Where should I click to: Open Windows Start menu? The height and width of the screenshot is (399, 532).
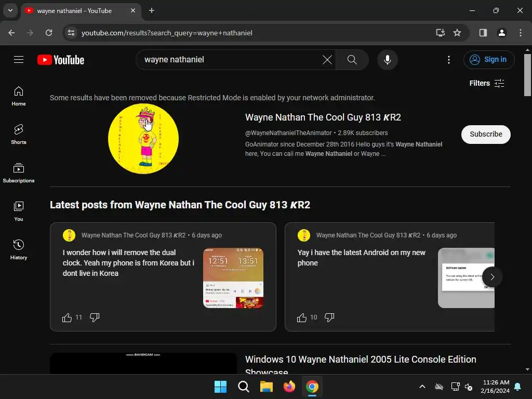[x=220, y=387]
